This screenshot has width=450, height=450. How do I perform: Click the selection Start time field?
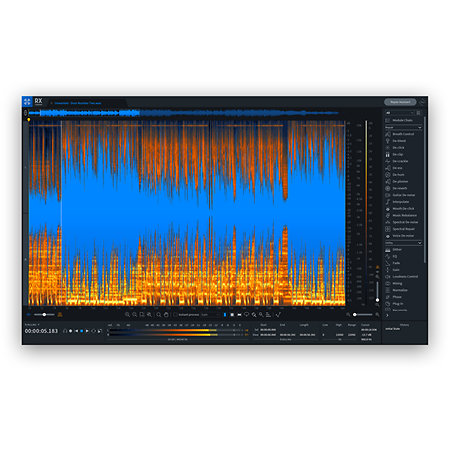(268, 330)
